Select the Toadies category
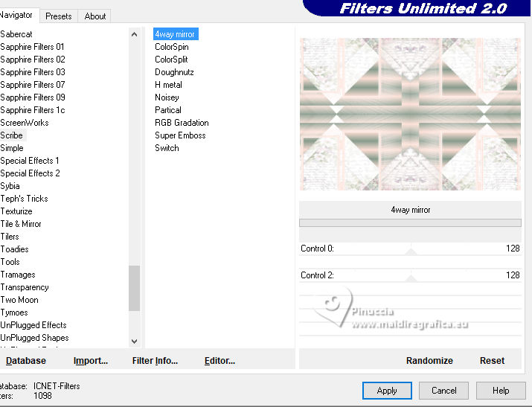 tap(15, 249)
